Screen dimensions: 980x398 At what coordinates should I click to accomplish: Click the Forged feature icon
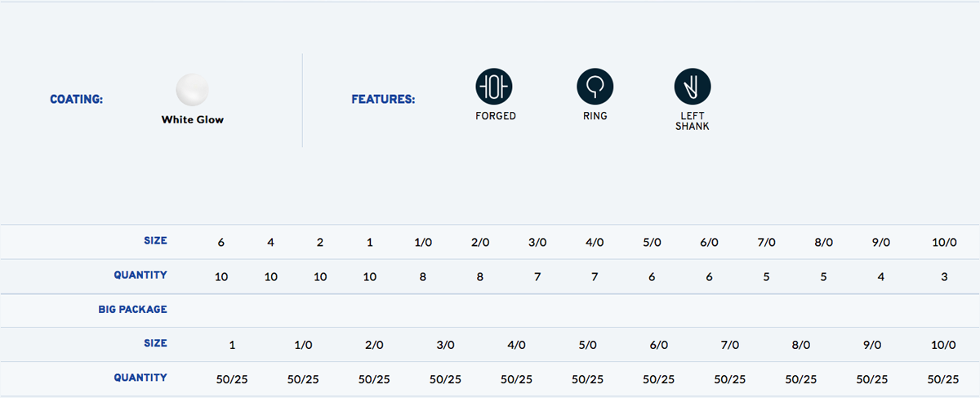(494, 87)
